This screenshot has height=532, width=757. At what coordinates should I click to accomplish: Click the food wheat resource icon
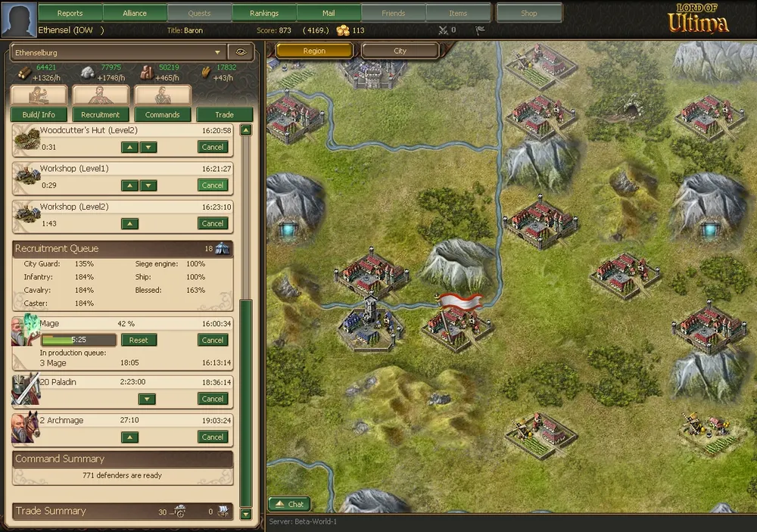pyautogui.click(x=206, y=73)
